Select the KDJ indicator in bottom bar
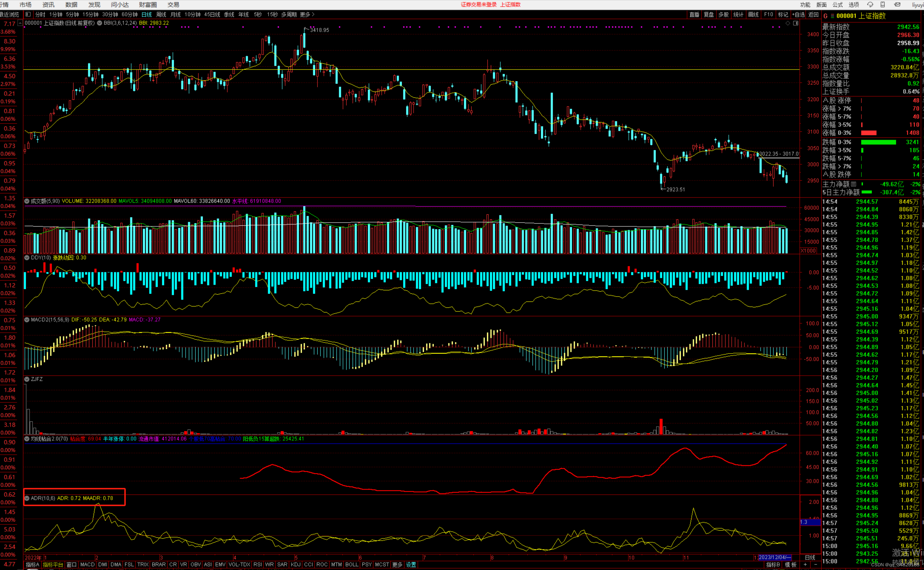The image size is (924, 570). point(295,564)
